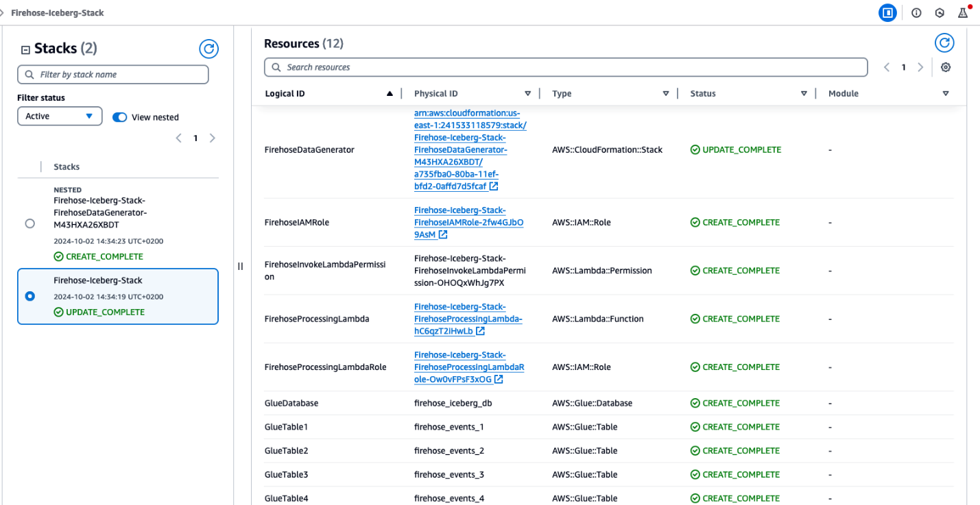980x505 pixels.
Task: Focus the Search resources field
Action: (566, 67)
